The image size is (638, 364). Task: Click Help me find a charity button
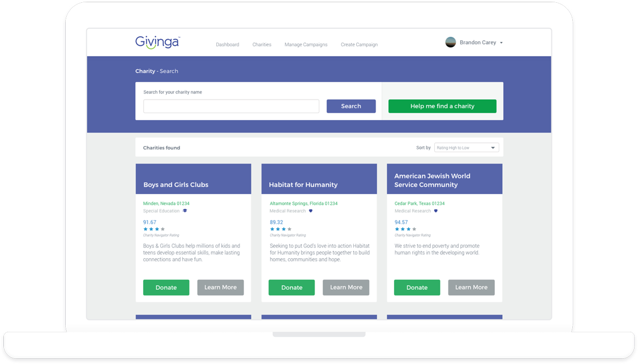tap(442, 106)
